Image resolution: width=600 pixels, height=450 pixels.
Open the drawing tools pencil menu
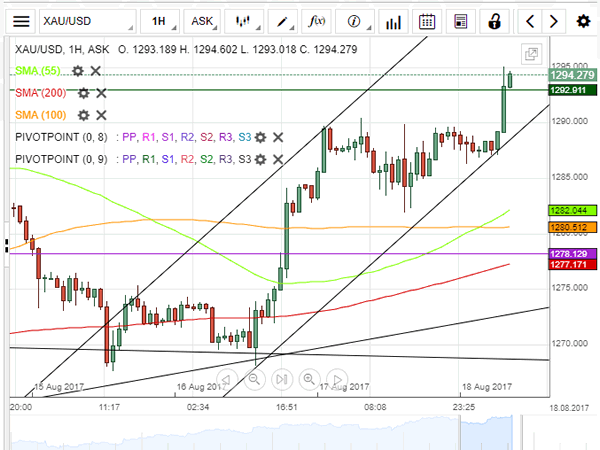tap(285, 20)
